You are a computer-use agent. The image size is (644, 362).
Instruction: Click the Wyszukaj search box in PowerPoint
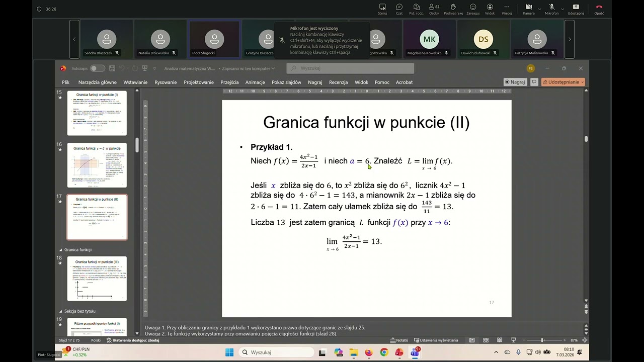coord(350,68)
